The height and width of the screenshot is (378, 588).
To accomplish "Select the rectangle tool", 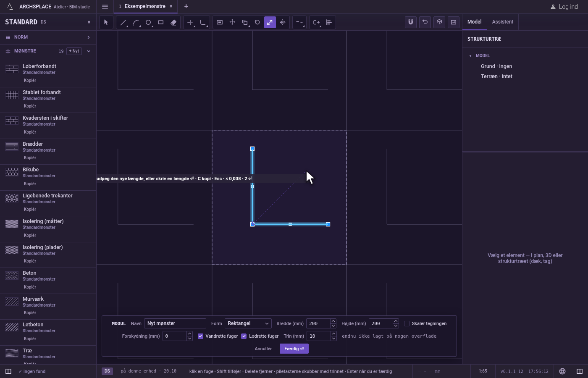I will point(161,22).
